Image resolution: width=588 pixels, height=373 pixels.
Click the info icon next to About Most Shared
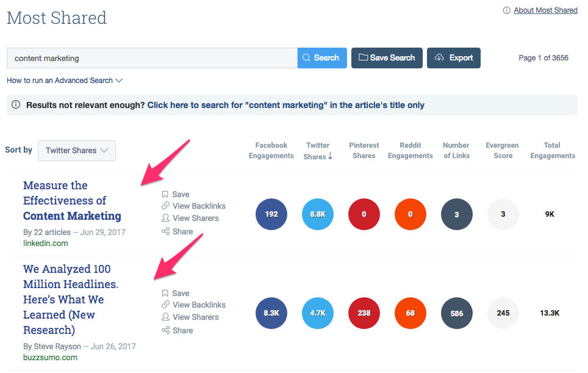pyautogui.click(x=506, y=10)
